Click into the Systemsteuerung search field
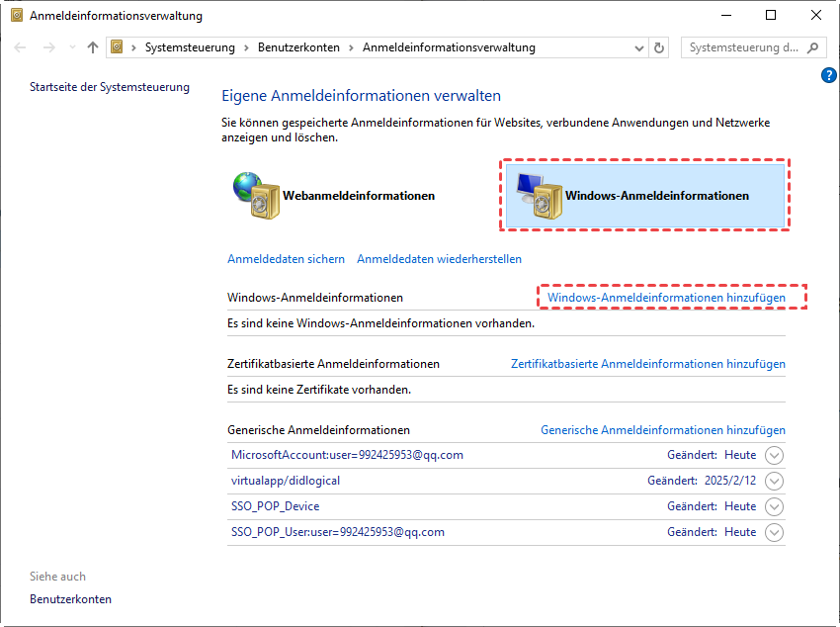 pyautogui.click(x=743, y=47)
